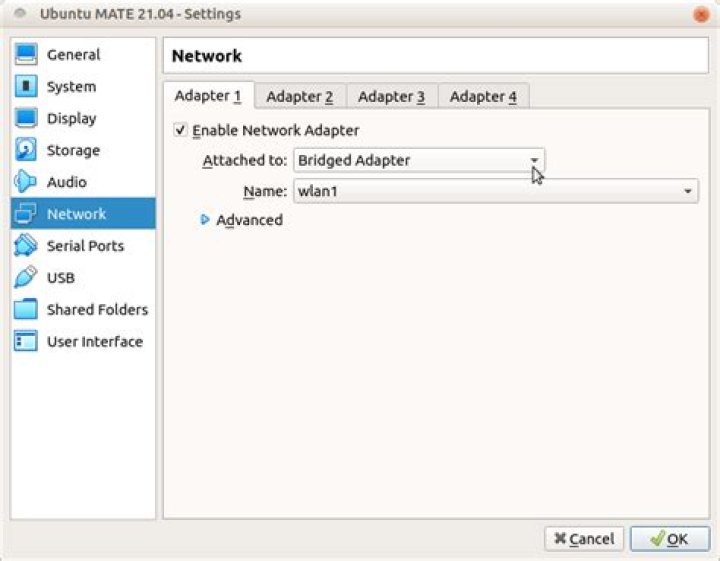Click the Shared Folders folder icon

[x=26, y=309]
